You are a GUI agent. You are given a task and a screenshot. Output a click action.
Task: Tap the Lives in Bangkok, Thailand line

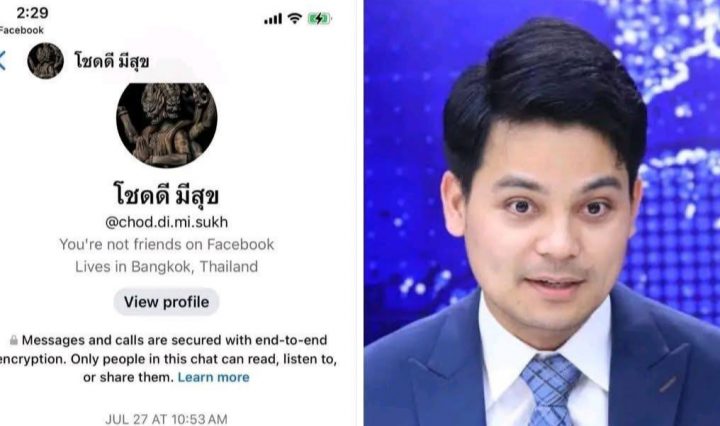tap(167, 267)
